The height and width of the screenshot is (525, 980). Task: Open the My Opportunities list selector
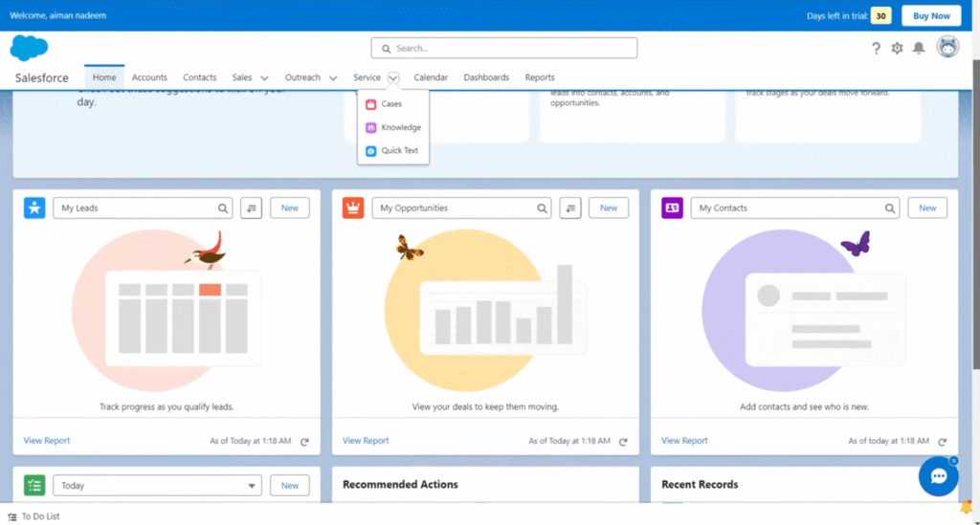461,208
